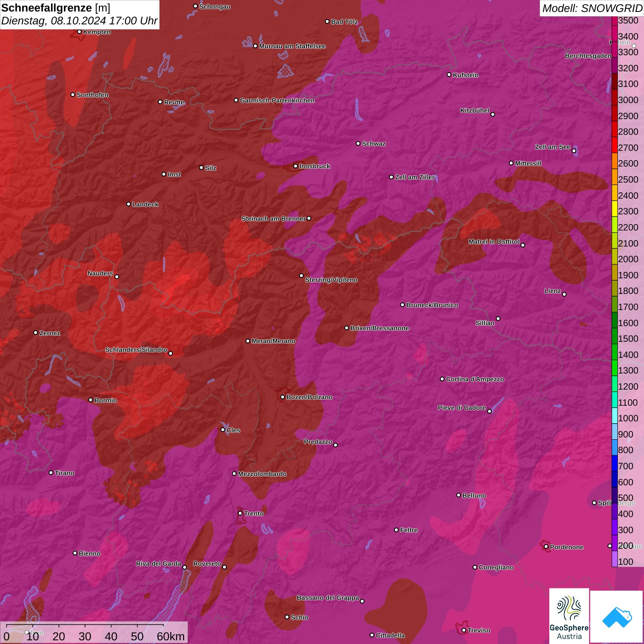The image size is (644, 644).
Task: Click the Nauders marker dot
Action: [x=117, y=276]
